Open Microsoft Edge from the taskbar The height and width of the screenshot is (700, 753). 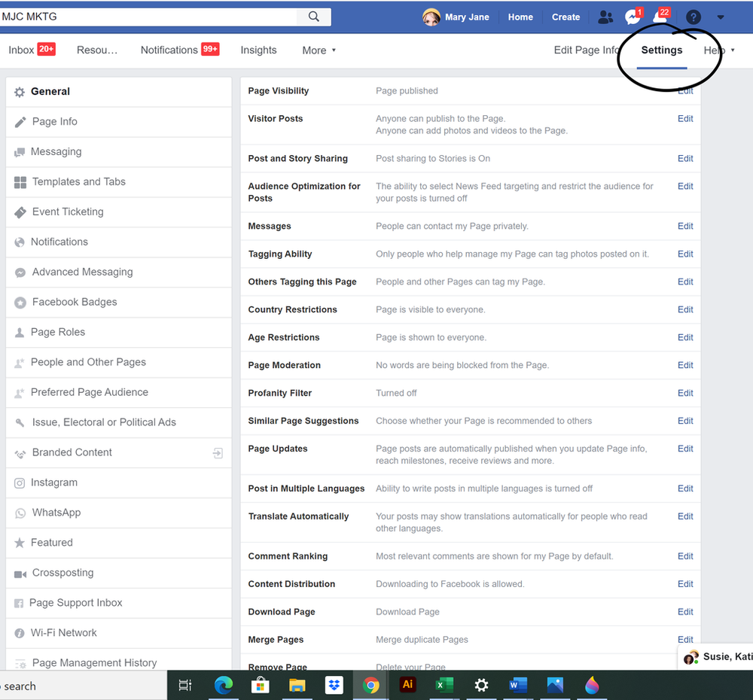[224, 685]
